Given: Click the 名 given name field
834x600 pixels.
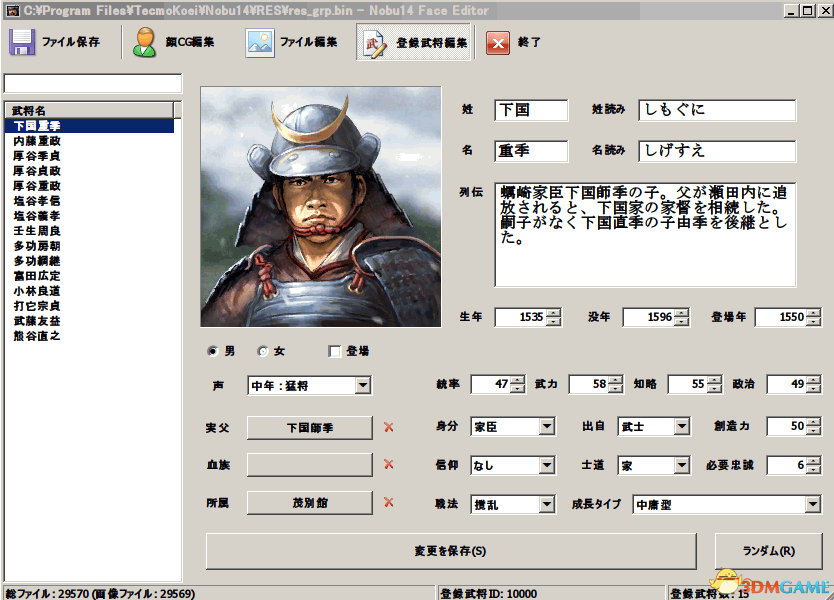Looking at the screenshot, I should pos(531,151).
